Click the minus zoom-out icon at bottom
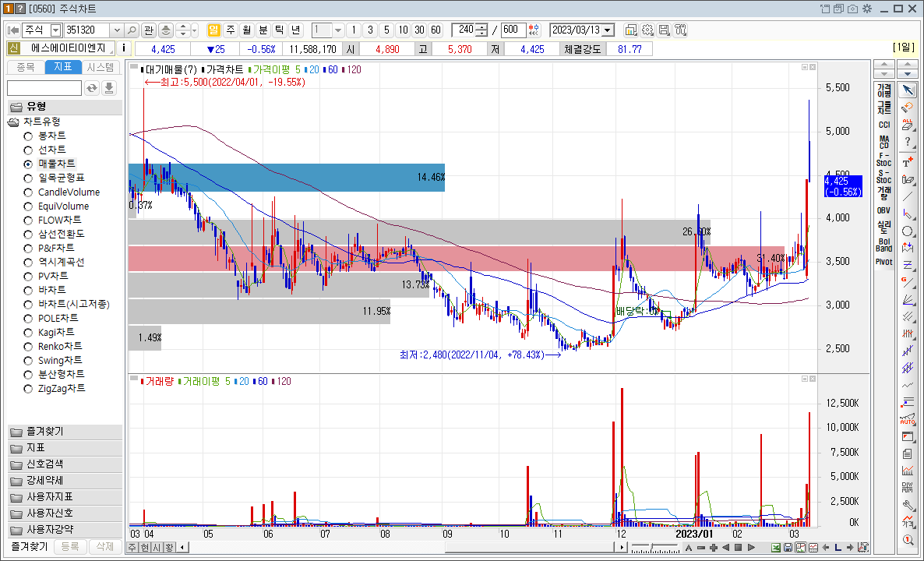The height and width of the screenshot is (561, 924). pos(701,548)
